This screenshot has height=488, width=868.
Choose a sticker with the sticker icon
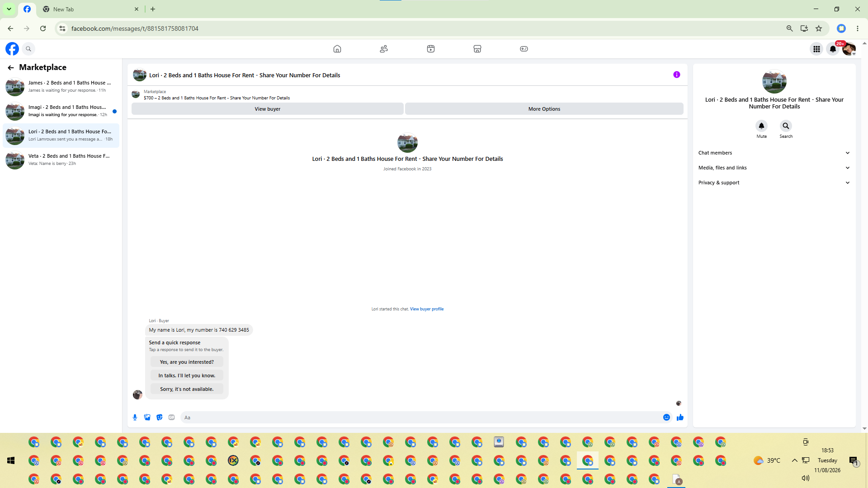(x=160, y=418)
